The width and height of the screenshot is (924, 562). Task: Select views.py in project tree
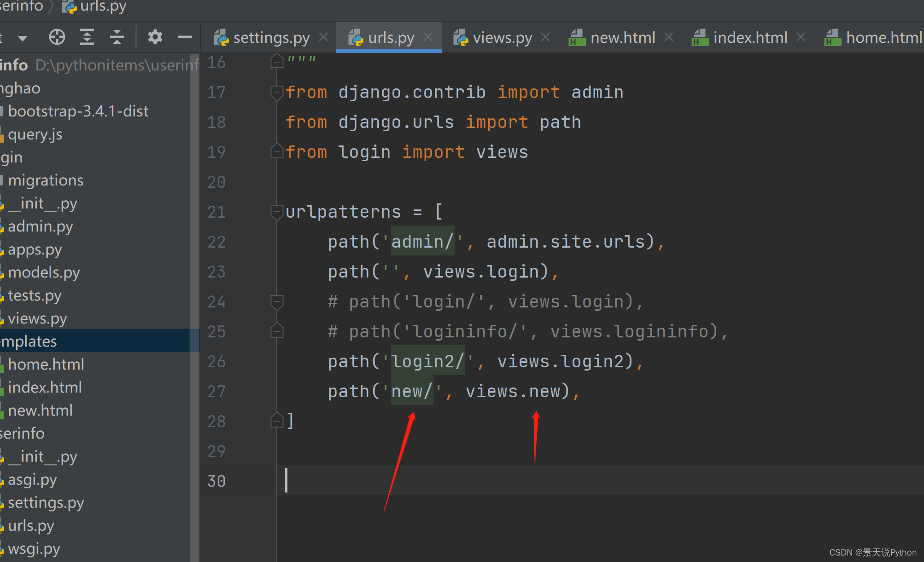pos(37,318)
